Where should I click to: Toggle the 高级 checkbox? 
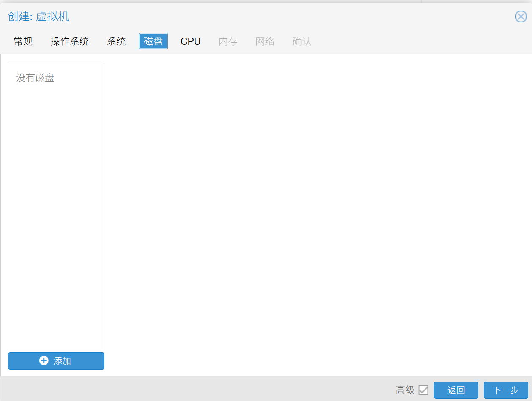tap(423, 390)
